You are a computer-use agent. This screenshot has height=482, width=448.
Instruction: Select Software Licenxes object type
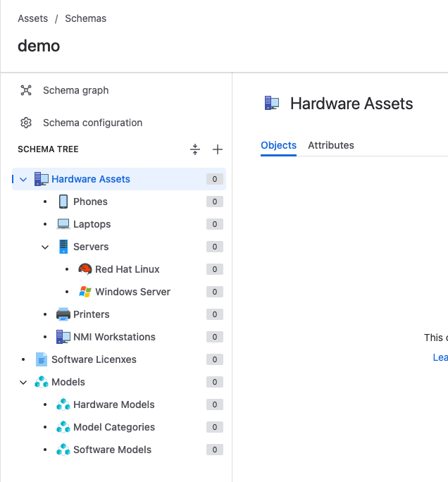pyautogui.click(x=94, y=359)
